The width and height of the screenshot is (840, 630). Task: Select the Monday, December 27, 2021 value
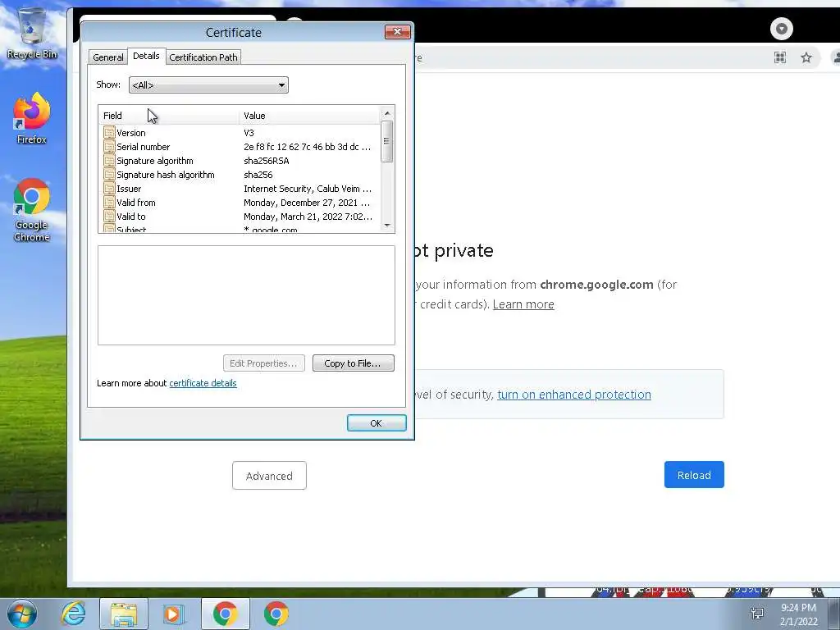(307, 203)
